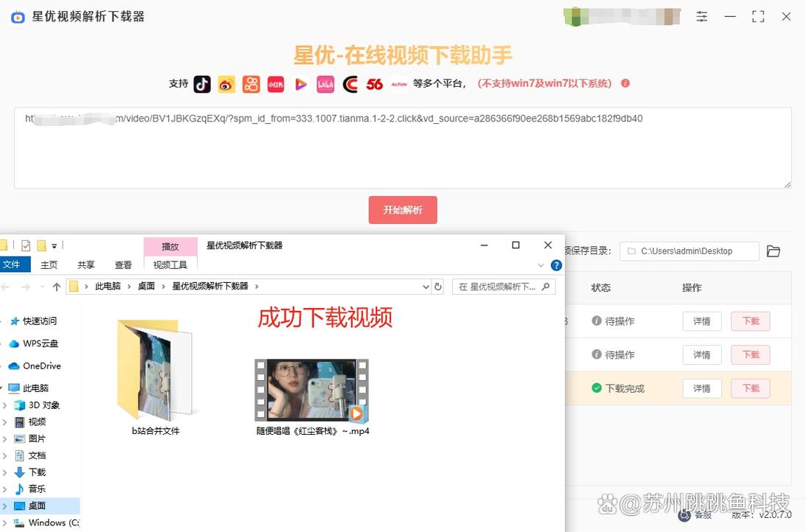Open the 视频工具 ribbon tab
This screenshot has width=806, height=532.
[x=170, y=265]
